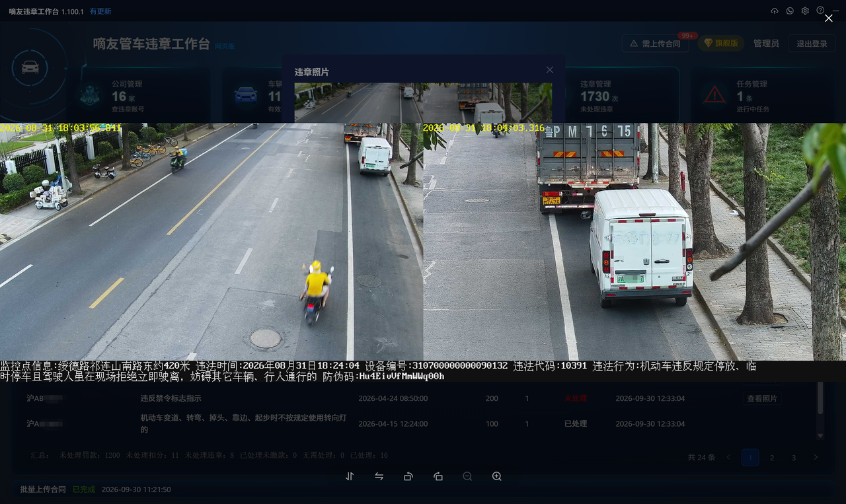This screenshot has width=846, height=504.
Task: Click the 批量上传合同 task label
Action: pos(43,489)
